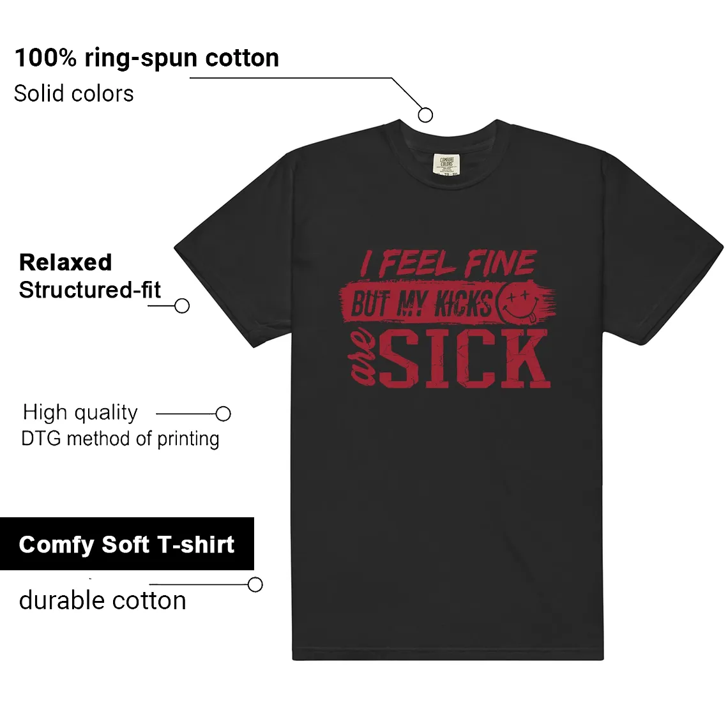This screenshot has width=728, height=728.
Task: Click the sleeve callout circle marker
Action: [181, 306]
